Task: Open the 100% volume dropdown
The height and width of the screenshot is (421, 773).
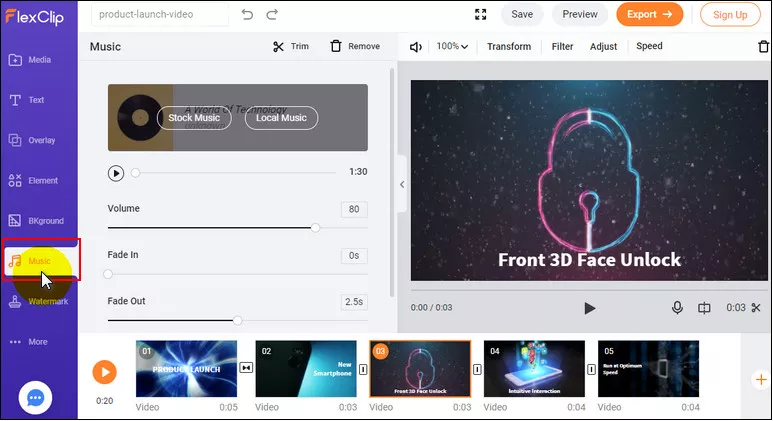Action: (x=452, y=46)
